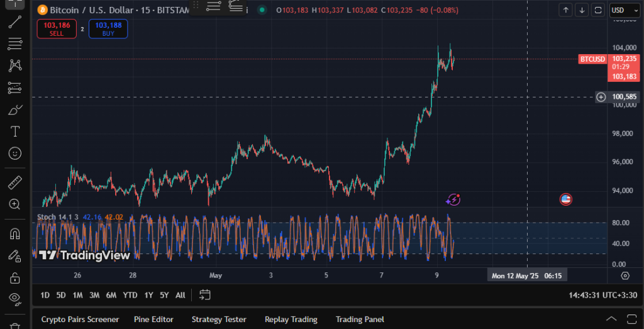Open the Pine Editor tab
Viewport: 644px width, 329px height.
tap(153, 320)
